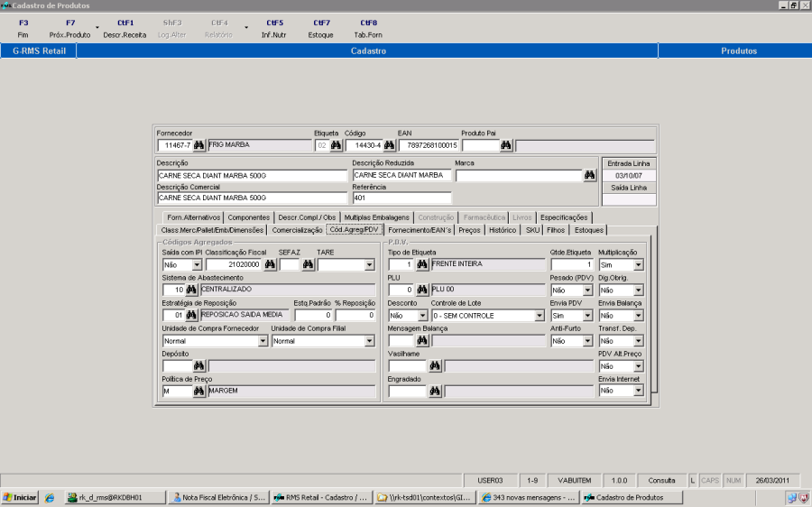Open Vasilhame lookup binoculars icon
812x507 pixels.
435,366
